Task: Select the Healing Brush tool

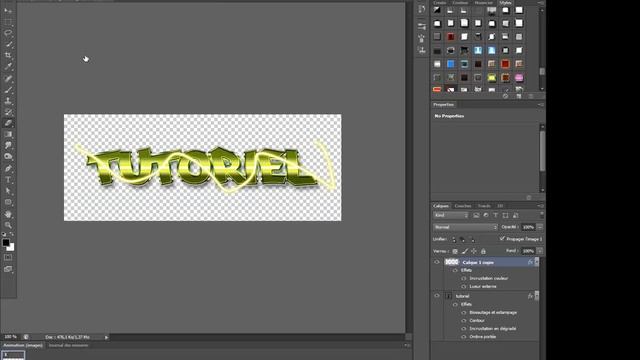Action: coord(8,78)
